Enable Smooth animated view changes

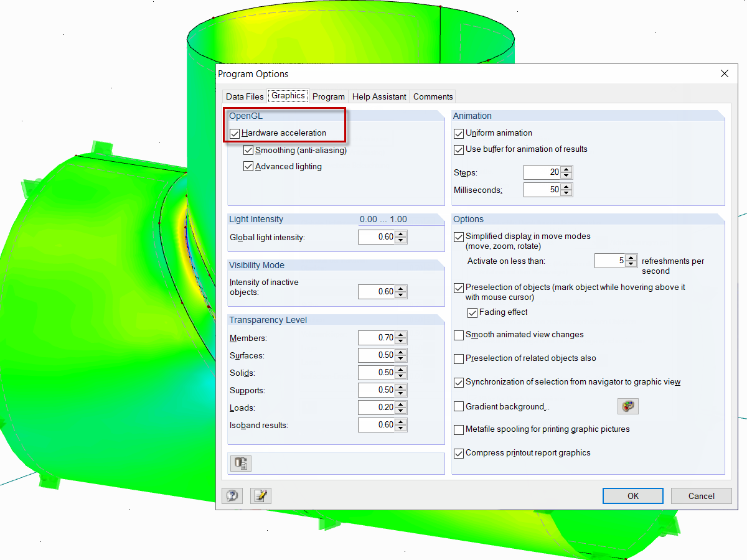(x=459, y=335)
